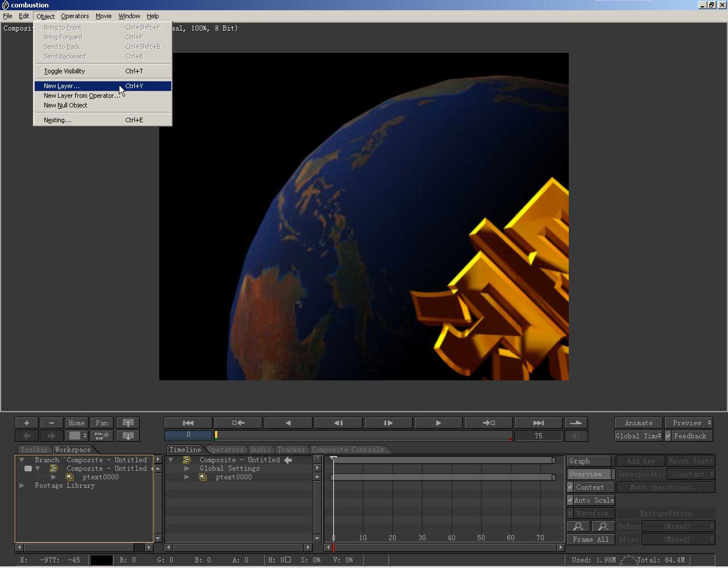Expand Global Settings in the Timeline
Screen dimensions: 728x568
coord(187,469)
